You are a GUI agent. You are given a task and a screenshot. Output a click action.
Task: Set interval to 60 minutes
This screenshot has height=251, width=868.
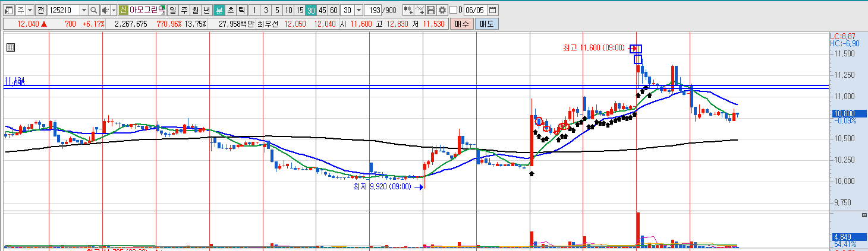[334, 10]
